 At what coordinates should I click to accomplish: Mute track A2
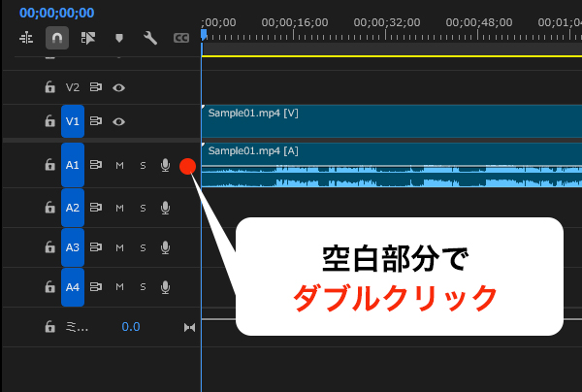click(x=119, y=209)
